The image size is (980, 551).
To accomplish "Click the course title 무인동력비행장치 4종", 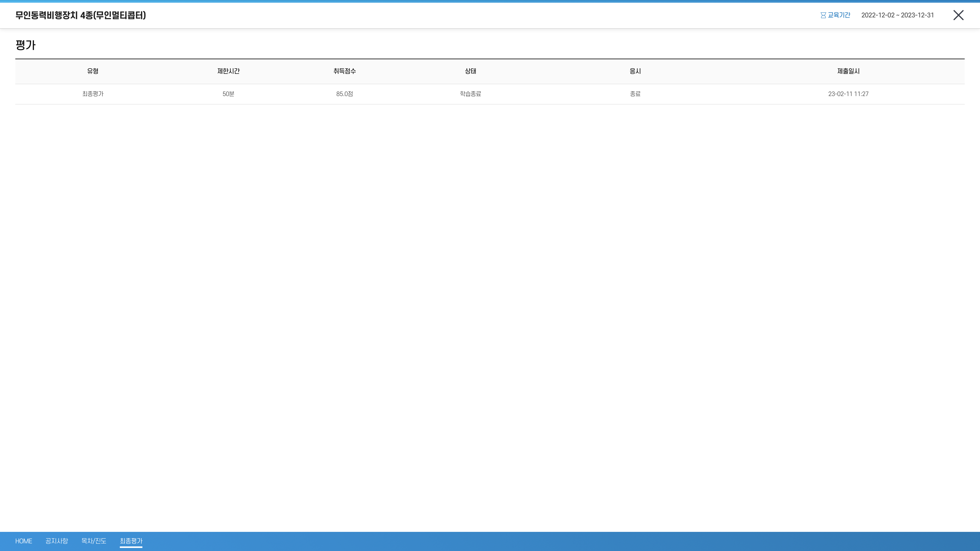I will pos(81,15).
